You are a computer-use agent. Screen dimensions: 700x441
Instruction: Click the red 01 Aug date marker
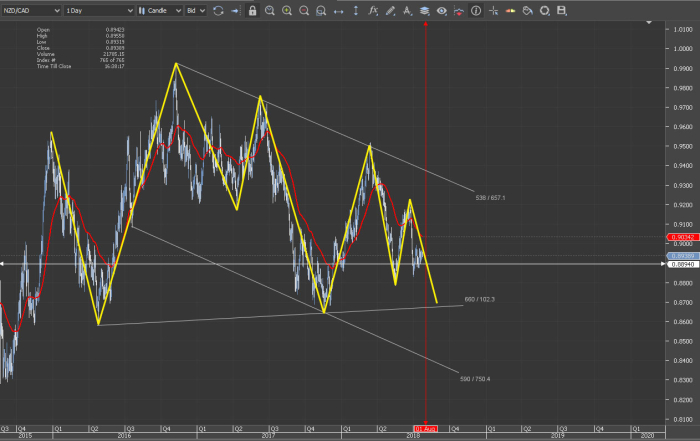(425, 429)
